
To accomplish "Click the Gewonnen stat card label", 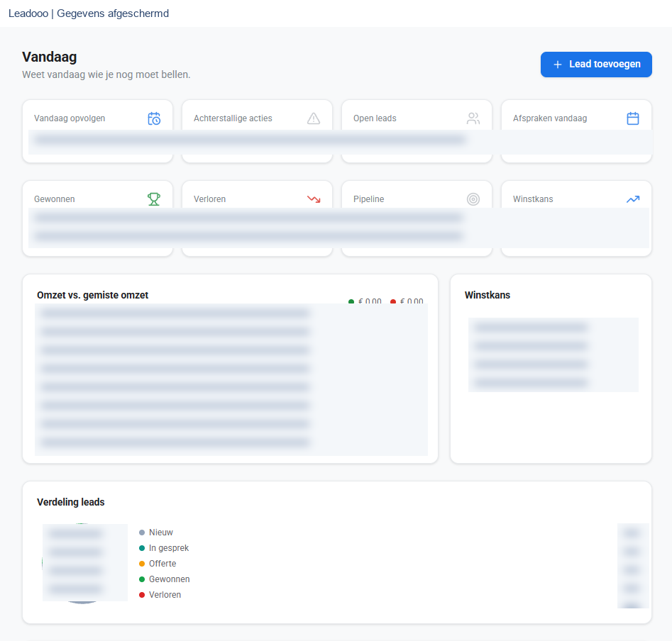I will pos(55,199).
